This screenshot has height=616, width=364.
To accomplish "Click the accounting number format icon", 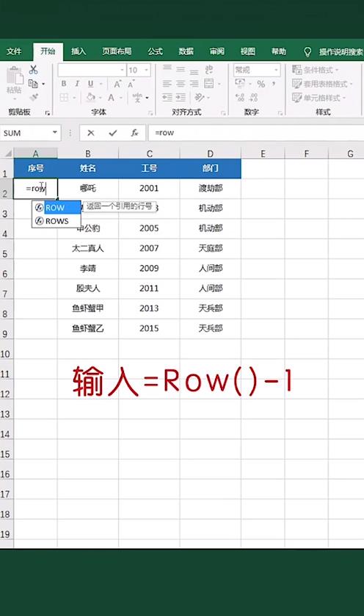I will click(x=239, y=83).
